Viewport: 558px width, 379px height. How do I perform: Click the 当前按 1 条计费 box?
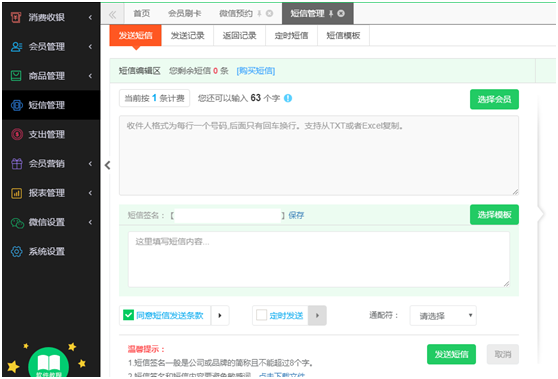[x=154, y=98]
